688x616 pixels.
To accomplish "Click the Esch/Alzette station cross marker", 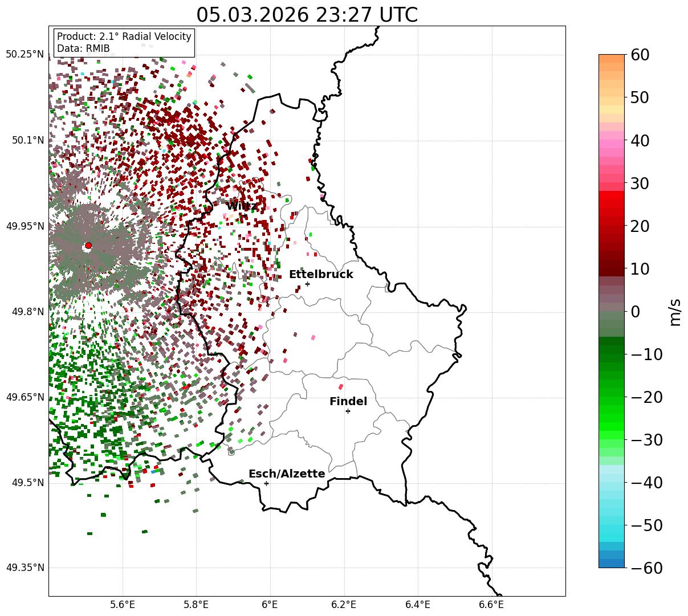I will click(266, 483).
